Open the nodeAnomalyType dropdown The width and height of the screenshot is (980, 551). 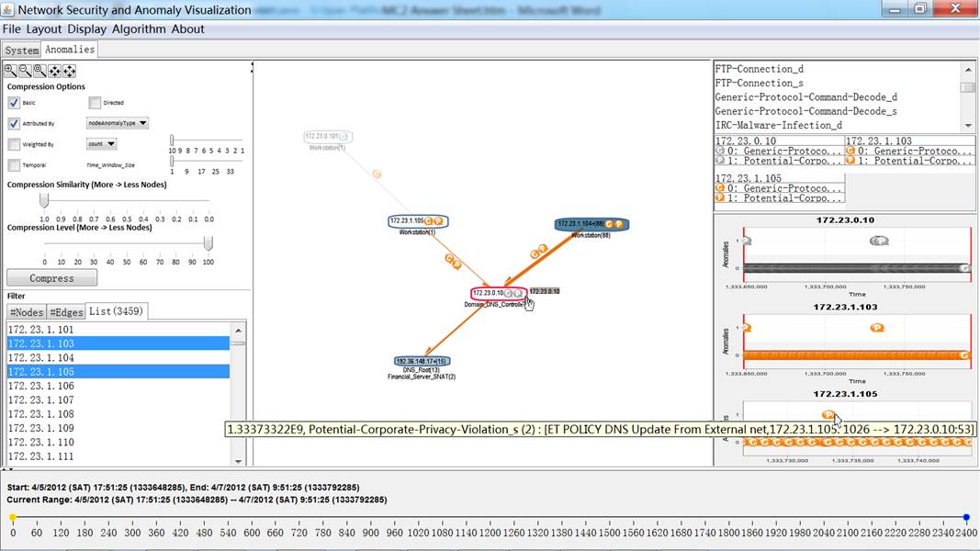[117, 123]
